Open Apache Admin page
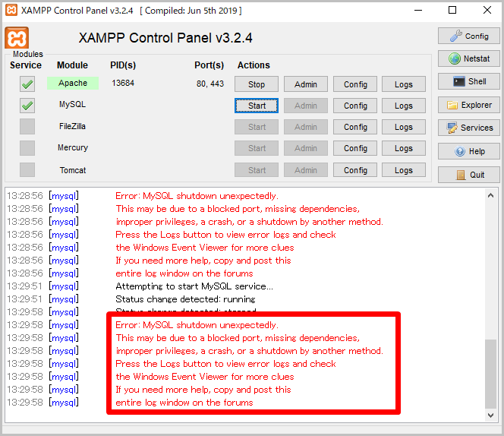This screenshot has width=504, height=436. pyautogui.click(x=306, y=84)
